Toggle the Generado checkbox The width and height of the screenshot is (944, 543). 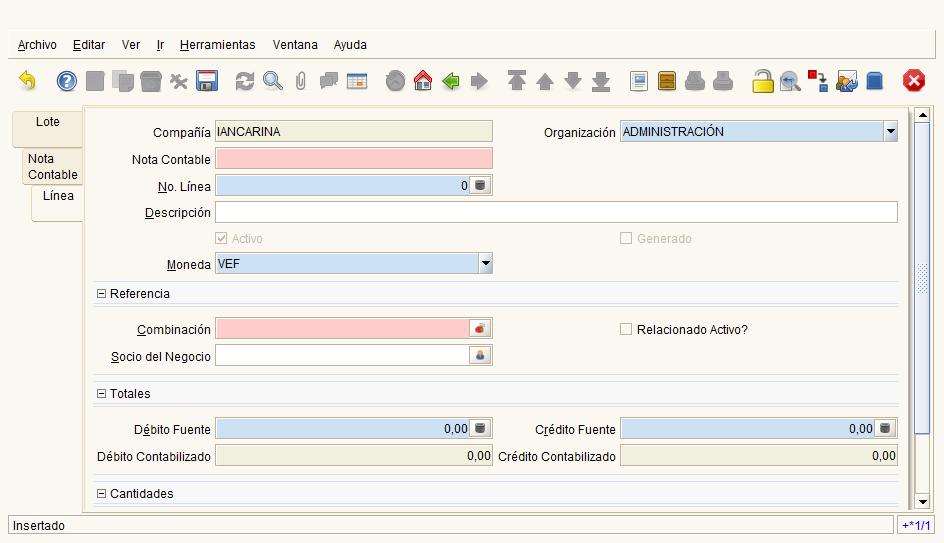point(626,238)
